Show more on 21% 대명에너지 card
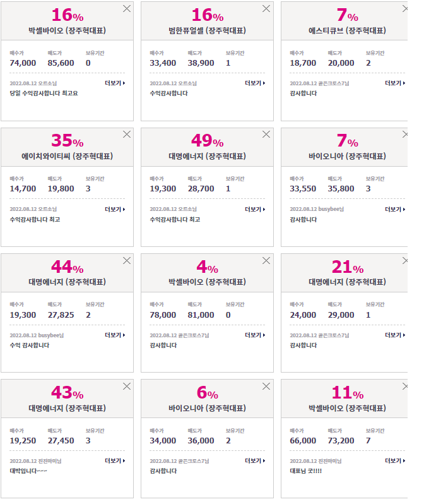This screenshot has height=504, width=424. point(395,335)
